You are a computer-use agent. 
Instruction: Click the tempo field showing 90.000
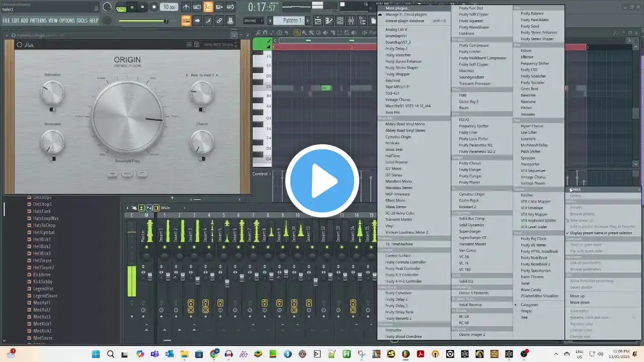click(169, 7)
